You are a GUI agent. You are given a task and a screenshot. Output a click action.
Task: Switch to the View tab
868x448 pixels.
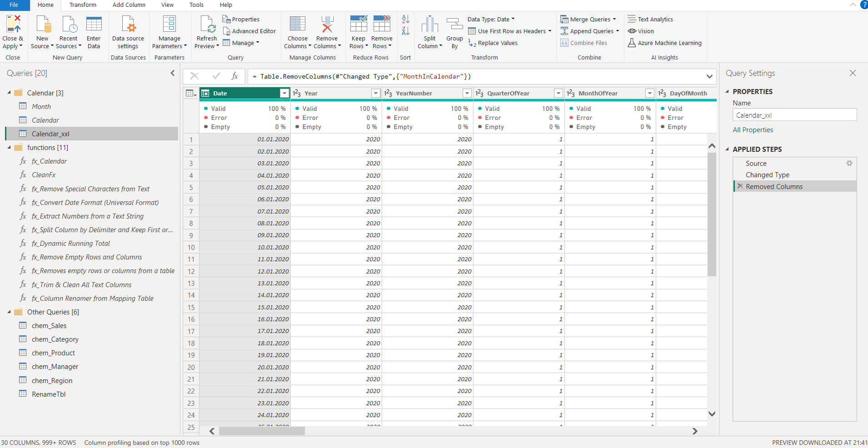click(167, 5)
